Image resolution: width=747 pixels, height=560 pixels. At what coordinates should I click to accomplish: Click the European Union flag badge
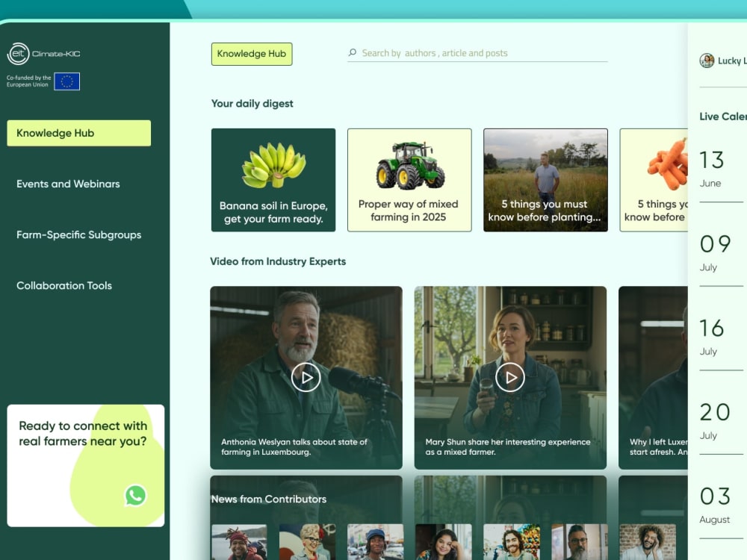pos(66,81)
